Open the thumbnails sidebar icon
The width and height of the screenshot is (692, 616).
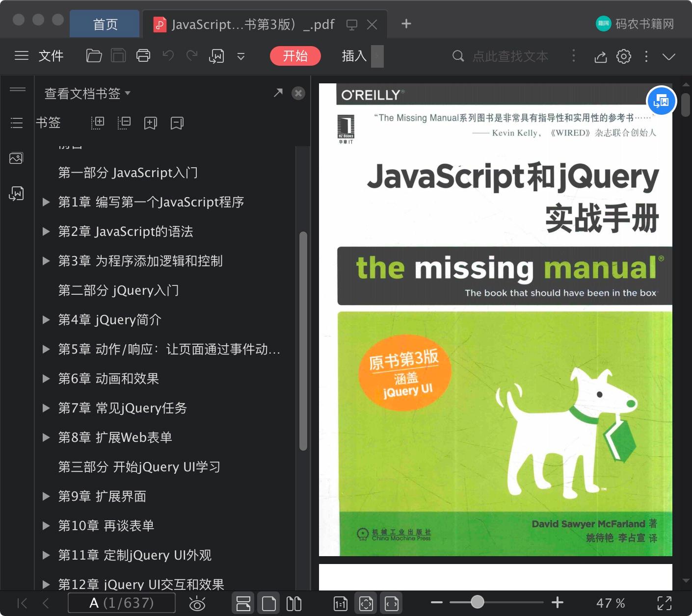16,158
